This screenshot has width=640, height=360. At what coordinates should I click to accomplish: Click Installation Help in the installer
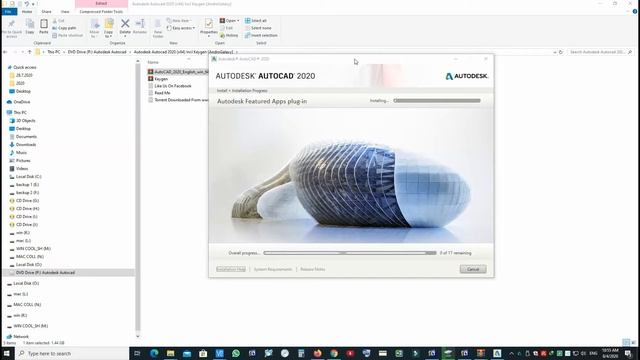(x=231, y=269)
